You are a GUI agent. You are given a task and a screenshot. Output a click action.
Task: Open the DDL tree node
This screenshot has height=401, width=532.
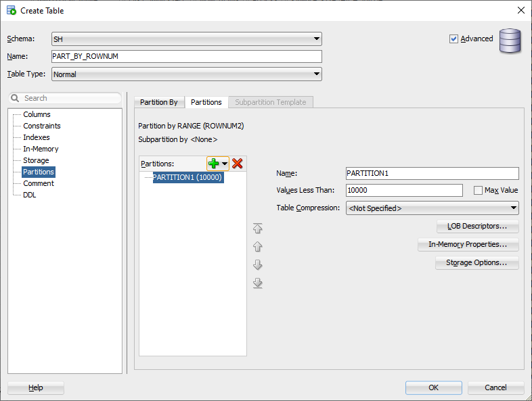30,195
